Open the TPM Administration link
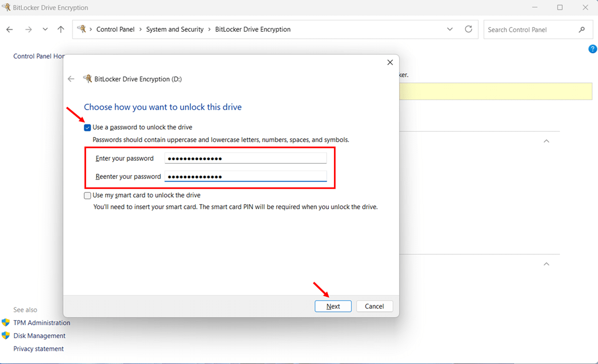The image size is (598, 364). (x=42, y=323)
